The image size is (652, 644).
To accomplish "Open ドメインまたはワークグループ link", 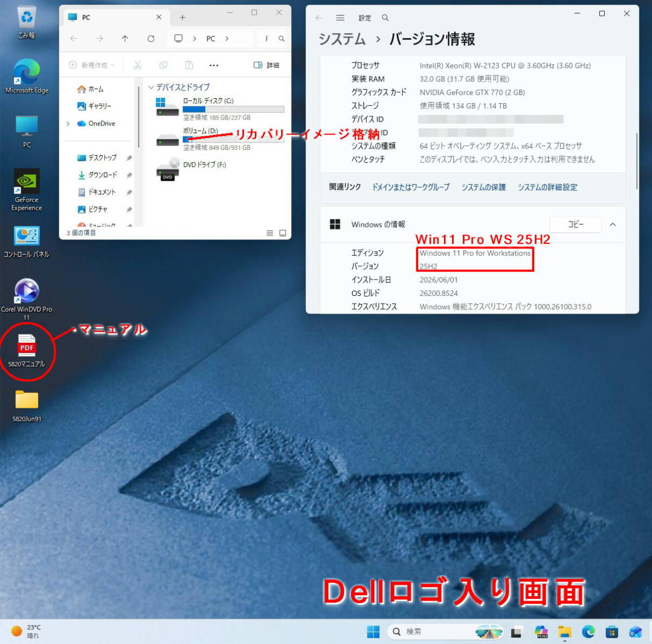I will 411,187.
